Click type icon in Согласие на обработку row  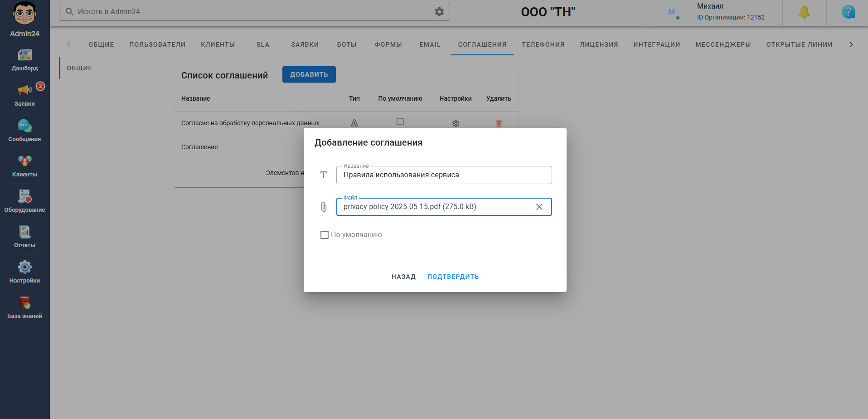coord(354,123)
